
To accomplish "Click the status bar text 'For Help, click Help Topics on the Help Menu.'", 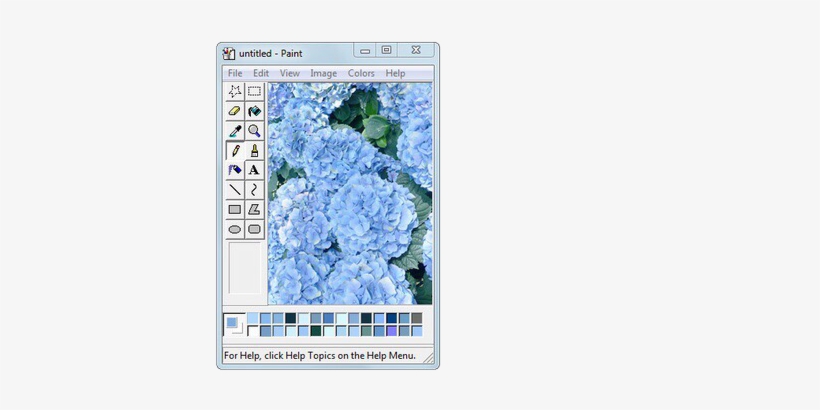I will [320, 356].
